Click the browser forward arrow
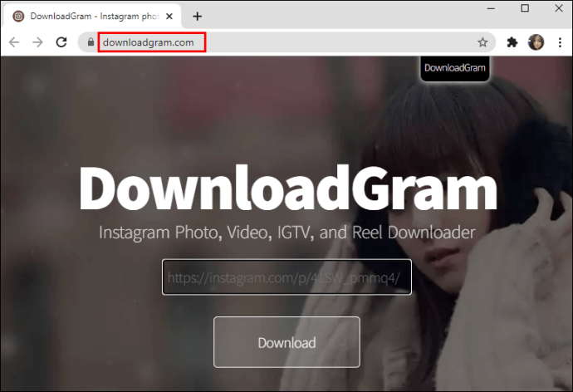573x392 pixels. click(37, 42)
